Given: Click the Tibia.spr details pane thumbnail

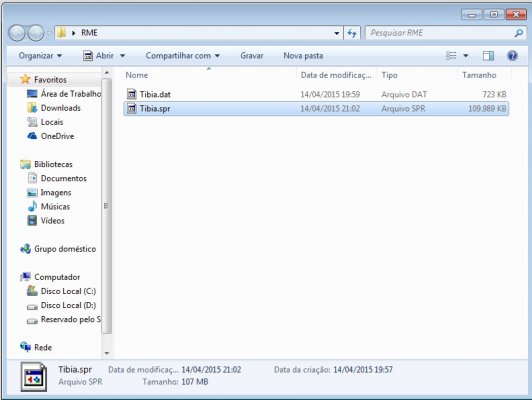Looking at the screenshot, I should 34,377.
